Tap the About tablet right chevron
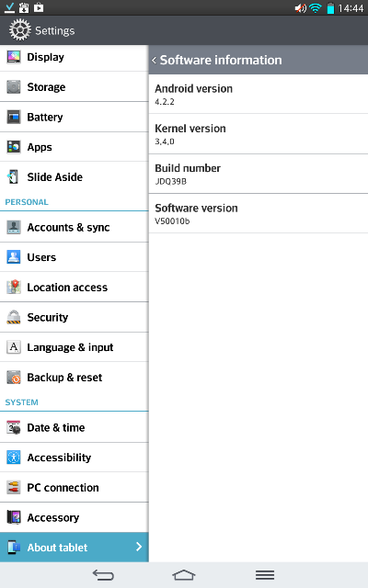 [139, 547]
